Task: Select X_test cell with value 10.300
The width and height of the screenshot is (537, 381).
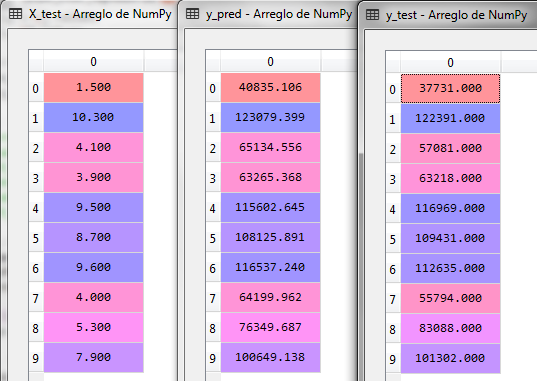Action: coord(93,117)
